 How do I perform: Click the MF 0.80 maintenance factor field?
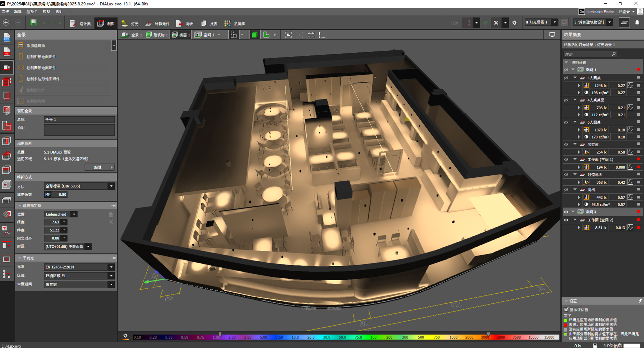pyautogui.click(x=56, y=194)
